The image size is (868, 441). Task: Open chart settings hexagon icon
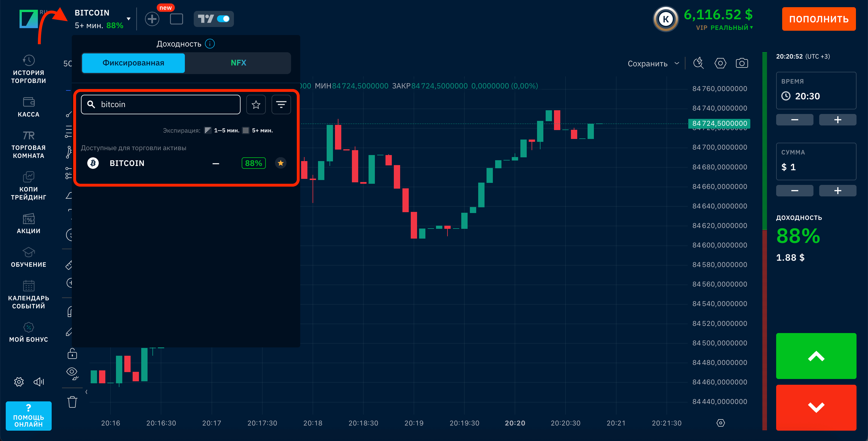click(x=720, y=63)
